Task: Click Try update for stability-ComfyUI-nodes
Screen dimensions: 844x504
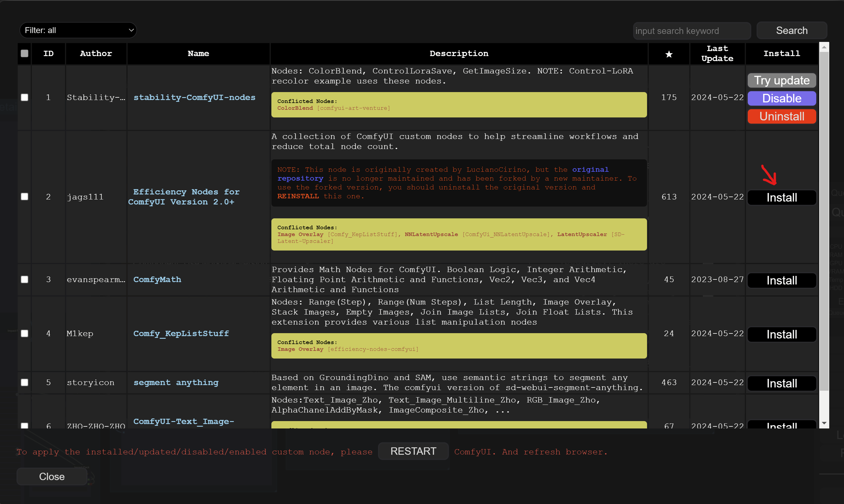Action: [x=782, y=81]
